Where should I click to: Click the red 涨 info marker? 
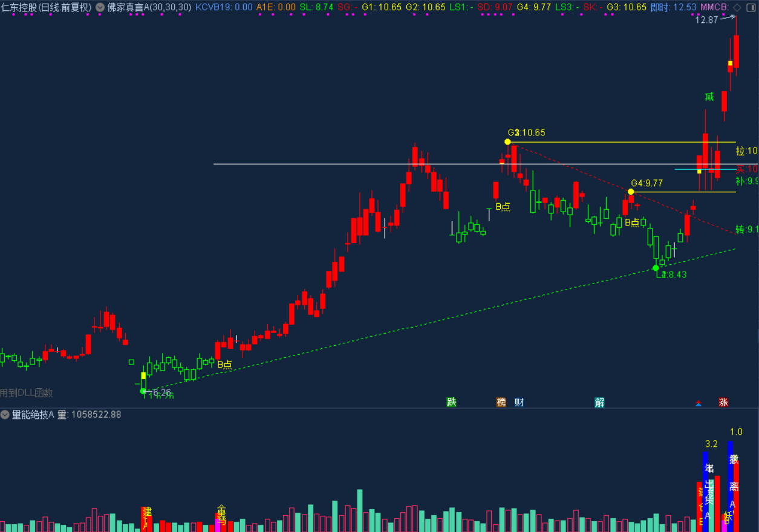(x=723, y=402)
